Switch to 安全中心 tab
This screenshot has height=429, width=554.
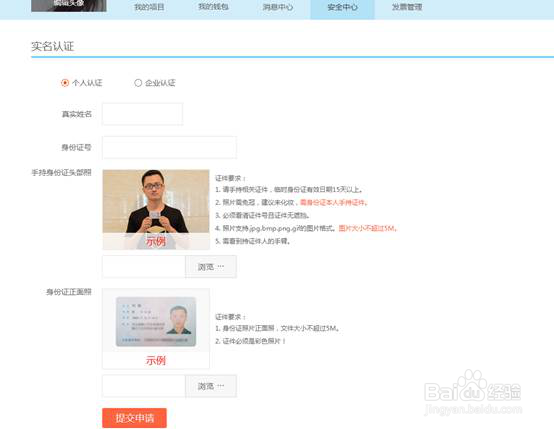pyautogui.click(x=342, y=7)
